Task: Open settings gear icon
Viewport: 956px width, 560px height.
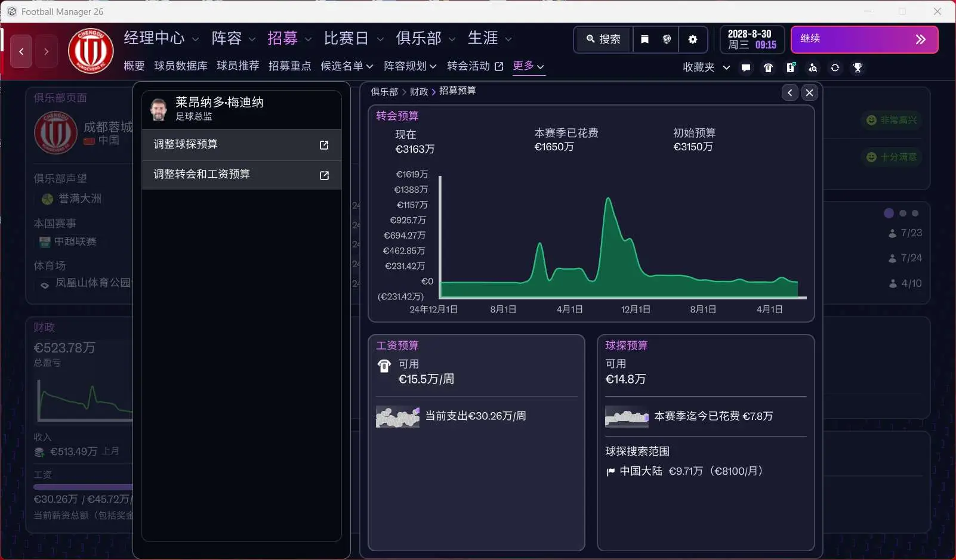Action: [692, 39]
